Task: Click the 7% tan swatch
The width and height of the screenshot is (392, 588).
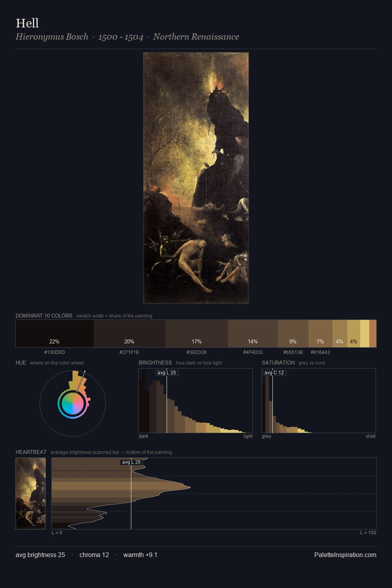Action: click(320, 334)
